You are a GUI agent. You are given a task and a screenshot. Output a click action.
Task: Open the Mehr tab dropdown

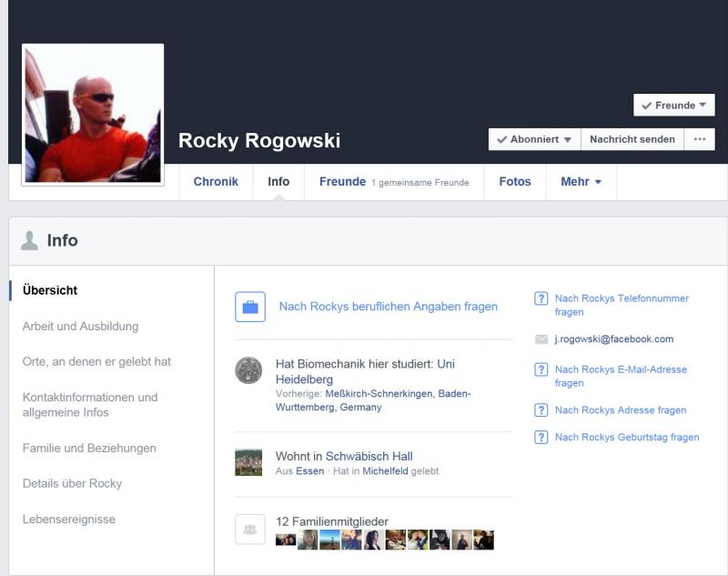coord(581,182)
